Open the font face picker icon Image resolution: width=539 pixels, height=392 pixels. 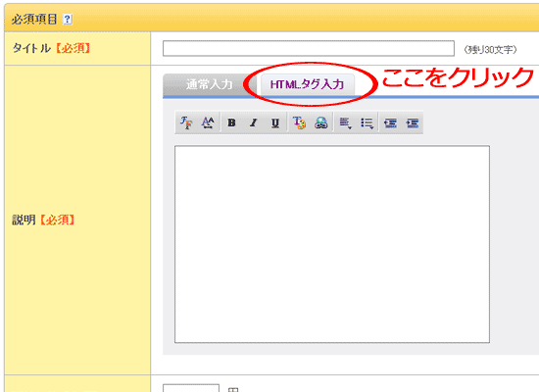pos(186,122)
